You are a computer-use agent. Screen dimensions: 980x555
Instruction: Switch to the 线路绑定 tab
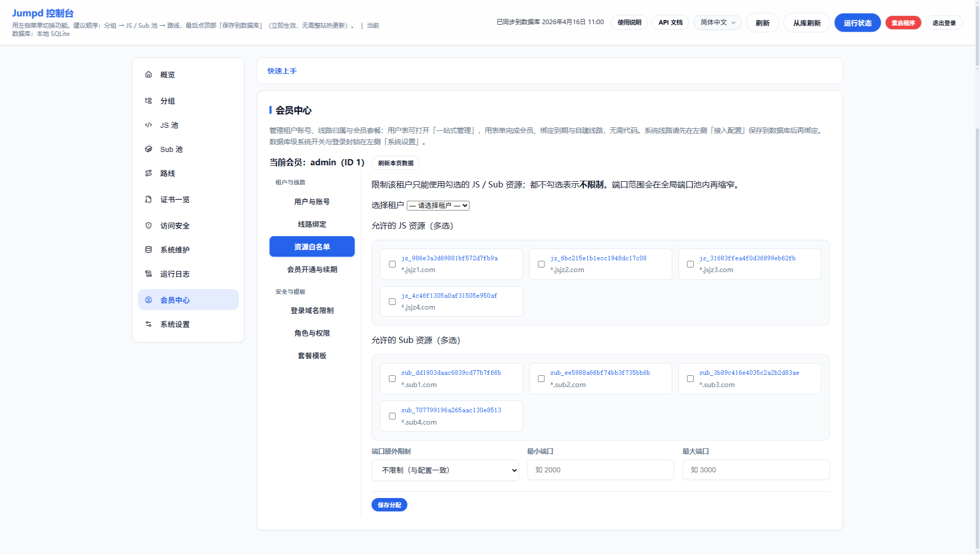tap(311, 224)
